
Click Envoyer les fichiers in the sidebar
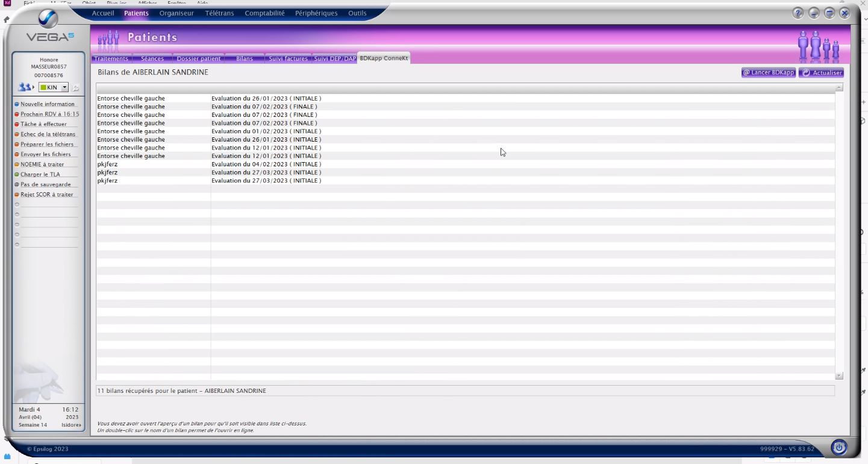point(45,154)
